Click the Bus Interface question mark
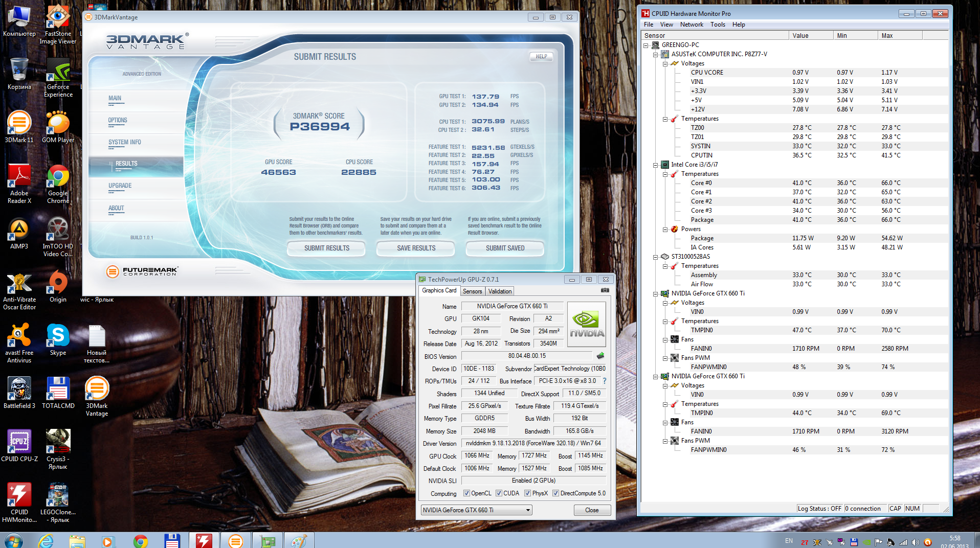This screenshot has width=980, height=548. (605, 381)
